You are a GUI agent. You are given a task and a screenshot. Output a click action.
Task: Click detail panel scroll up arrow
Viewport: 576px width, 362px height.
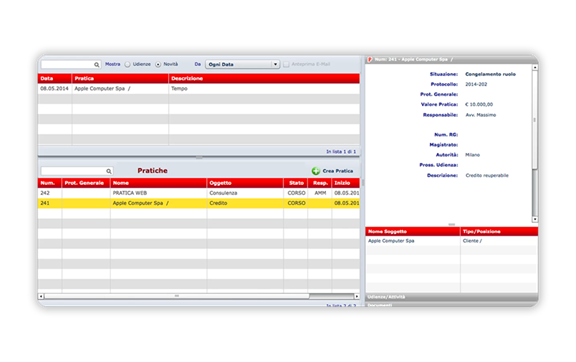tap(535, 68)
